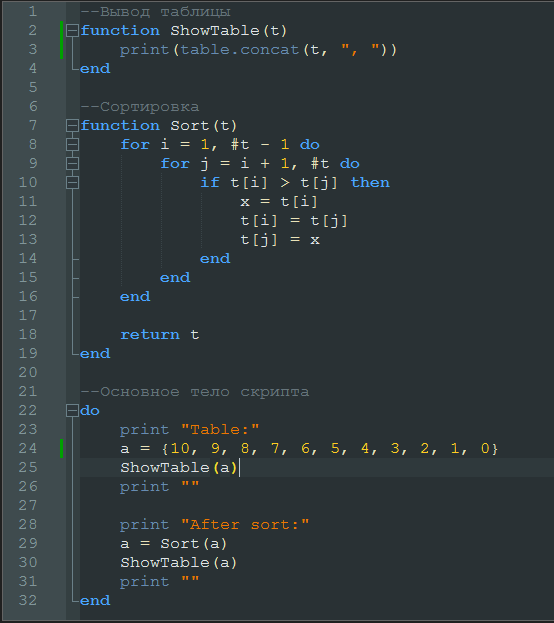
Task: Click the 'then' keyword on line 10
Action: point(370,182)
